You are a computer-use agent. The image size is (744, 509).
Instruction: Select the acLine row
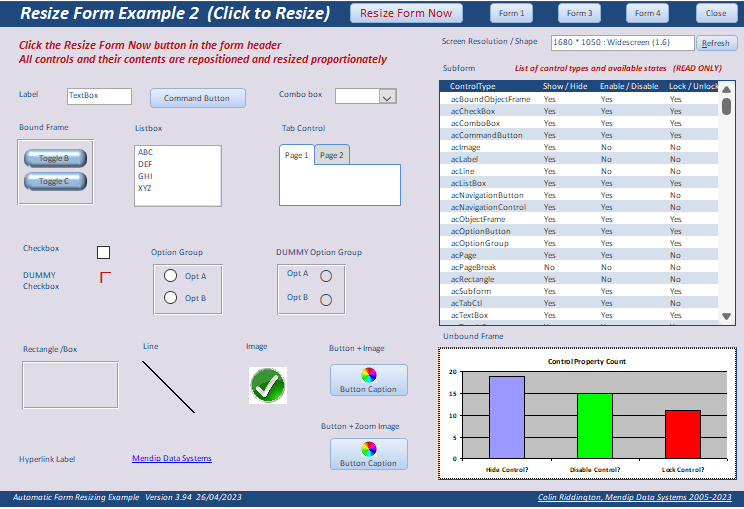point(579,171)
